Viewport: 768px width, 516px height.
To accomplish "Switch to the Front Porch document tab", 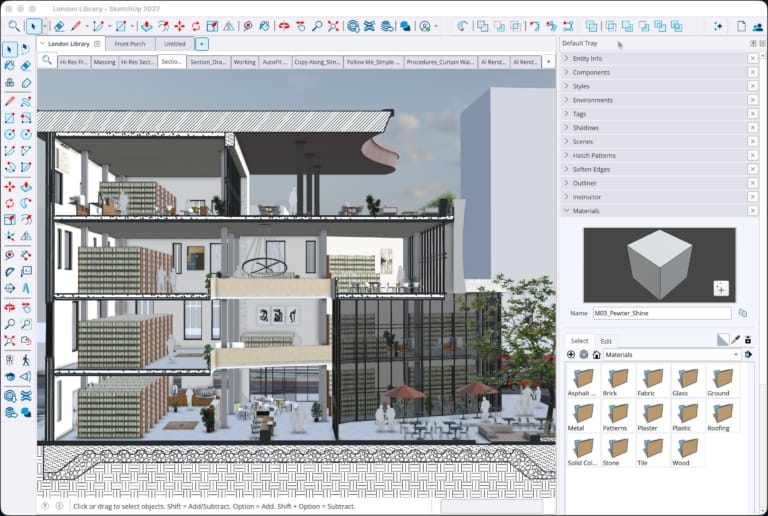I will (130, 44).
